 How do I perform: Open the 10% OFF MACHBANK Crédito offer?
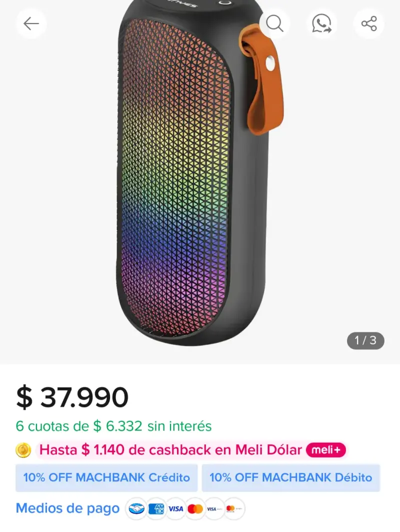(106, 478)
